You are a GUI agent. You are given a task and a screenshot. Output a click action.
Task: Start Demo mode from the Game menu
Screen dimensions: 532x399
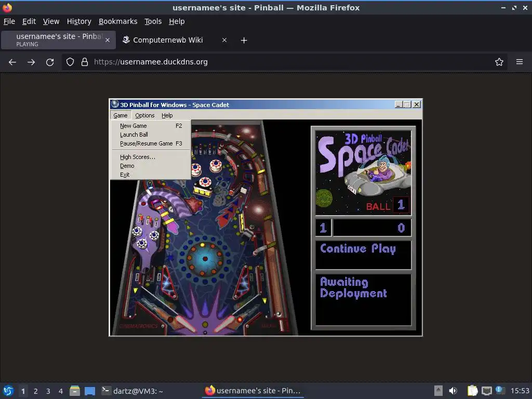pyautogui.click(x=151, y=166)
